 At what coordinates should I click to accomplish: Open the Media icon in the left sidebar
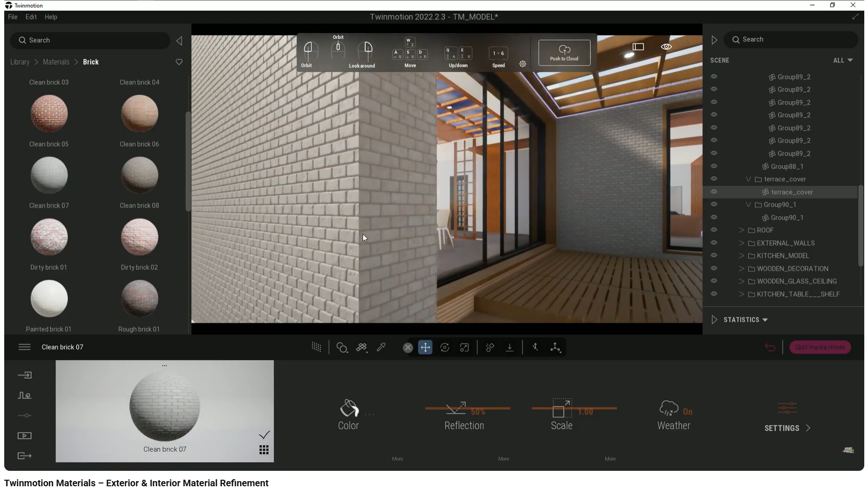pos(24,436)
